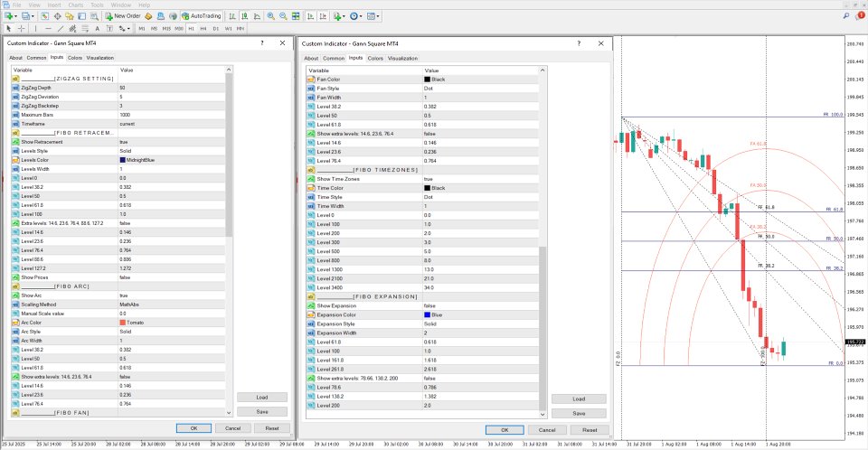Open the Insert menu

pyautogui.click(x=54, y=5)
